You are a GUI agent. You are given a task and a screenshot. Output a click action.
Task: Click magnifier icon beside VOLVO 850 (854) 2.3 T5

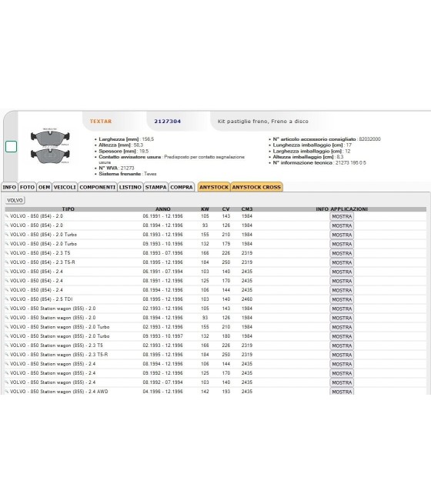tap(6, 253)
